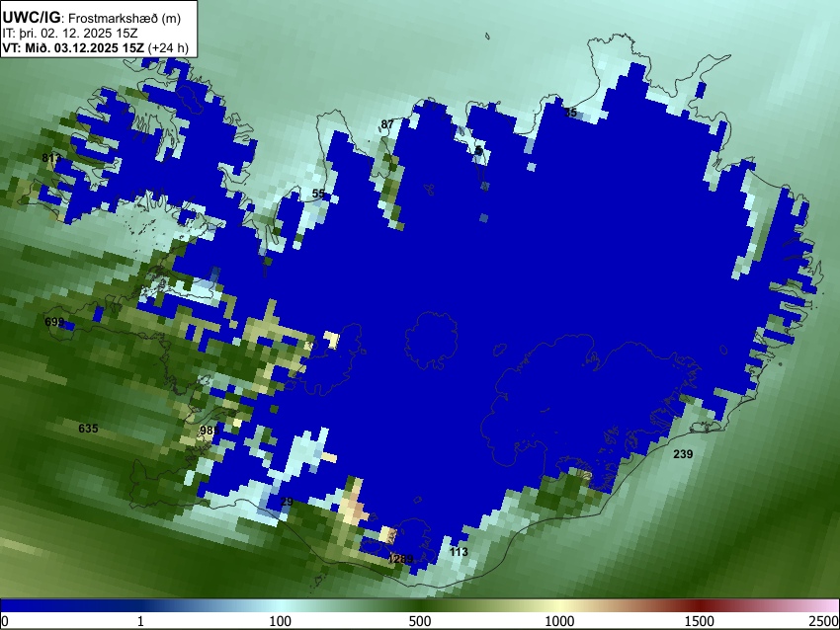Screen dimensions: 840x630
Task: Click the color scale label 1000
Action: click(x=559, y=621)
